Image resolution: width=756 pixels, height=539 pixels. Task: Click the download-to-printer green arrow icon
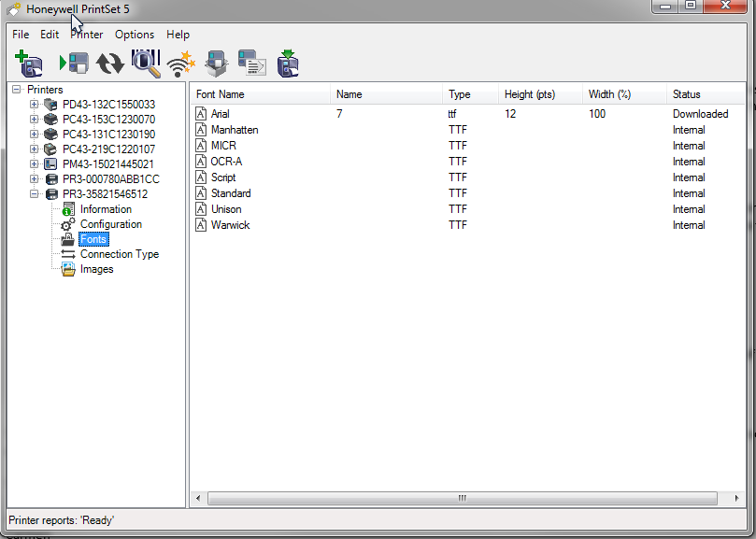pyautogui.click(x=288, y=64)
